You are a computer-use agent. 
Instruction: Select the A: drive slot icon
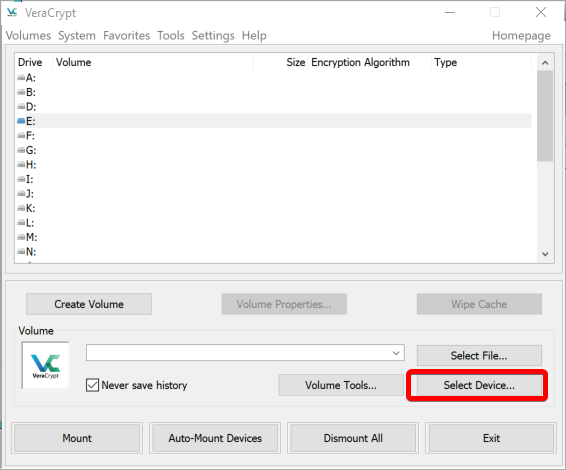click(21, 78)
